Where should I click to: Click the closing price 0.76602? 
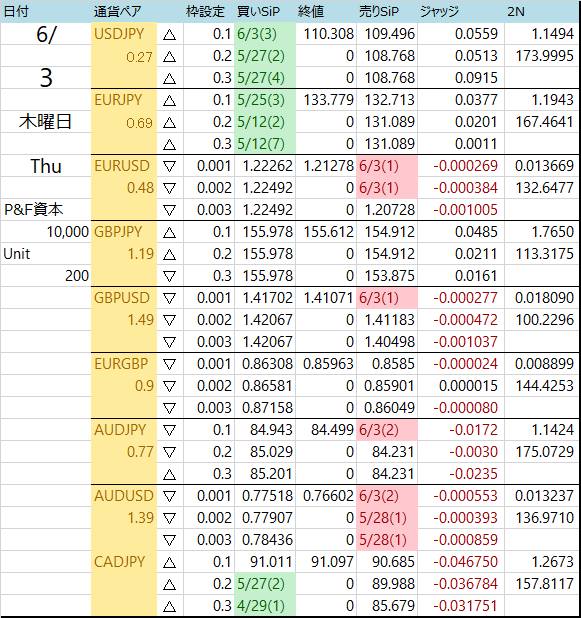pyautogui.click(x=329, y=495)
